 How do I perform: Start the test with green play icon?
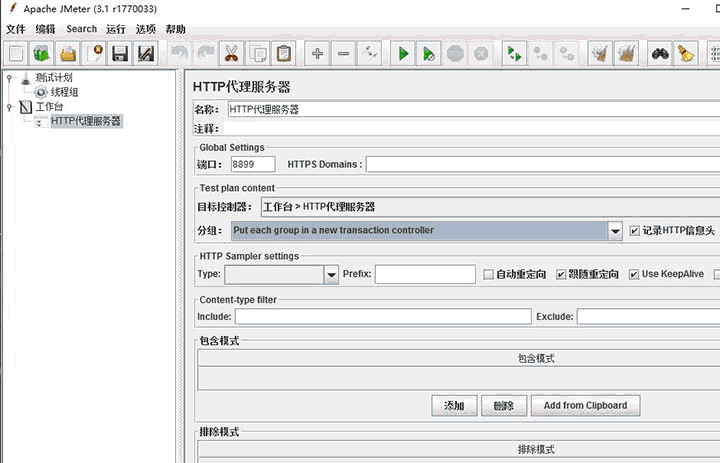[x=403, y=54]
